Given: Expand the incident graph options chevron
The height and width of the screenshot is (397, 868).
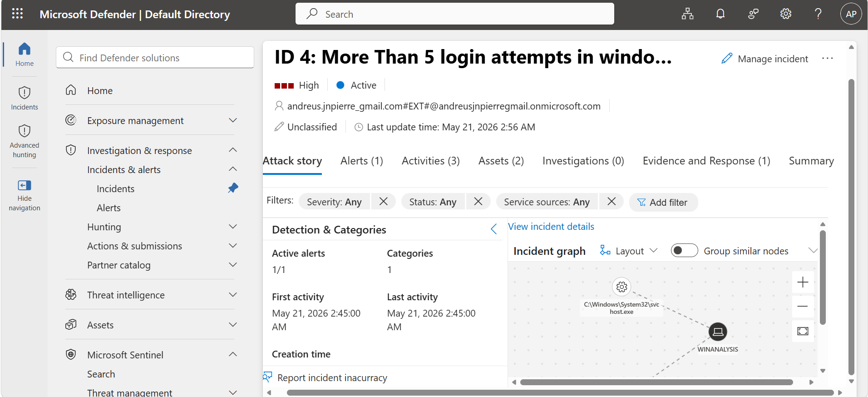Looking at the screenshot, I should point(813,251).
